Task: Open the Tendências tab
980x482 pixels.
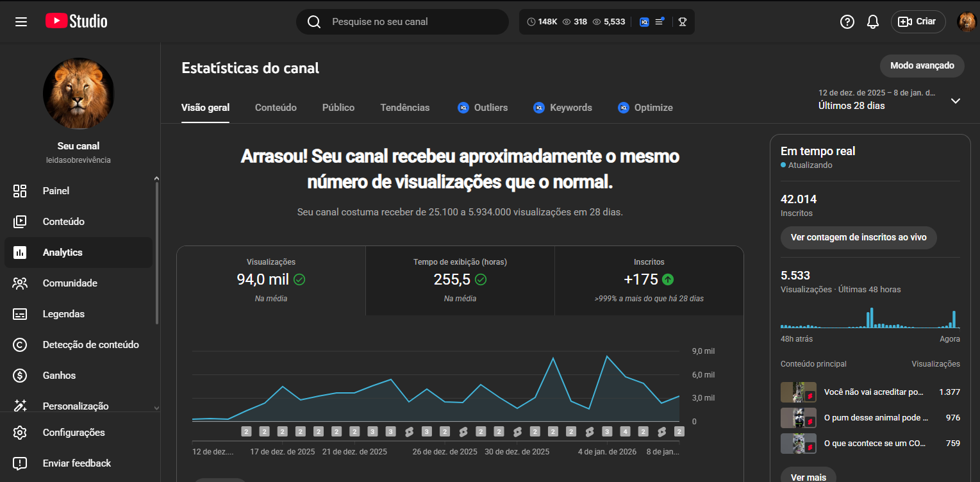Action: (405, 108)
